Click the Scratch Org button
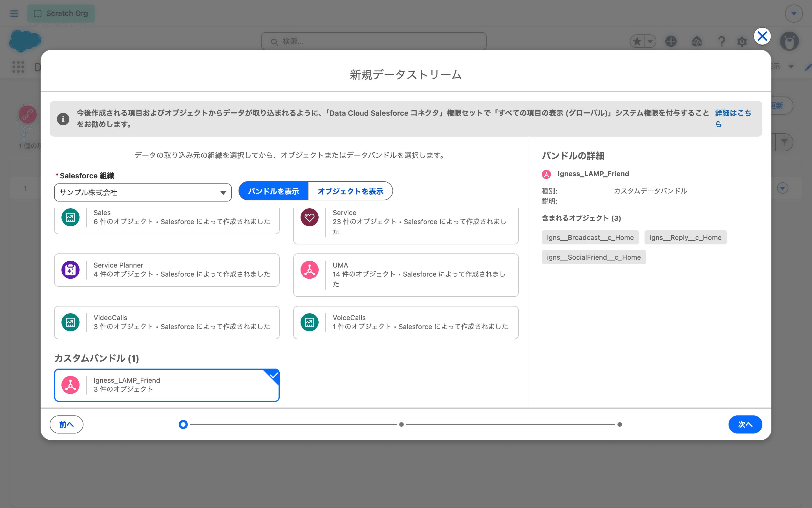The image size is (812, 508). click(61, 14)
